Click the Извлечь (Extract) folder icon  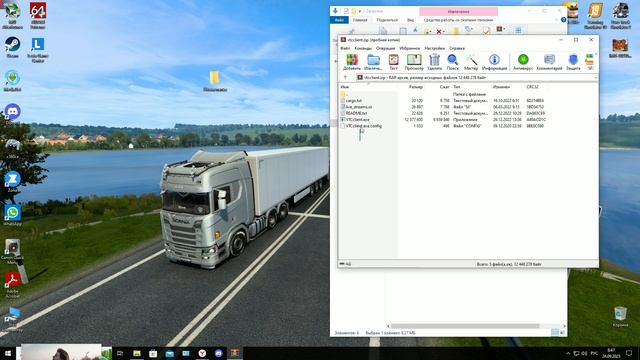click(x=373, y=62)
